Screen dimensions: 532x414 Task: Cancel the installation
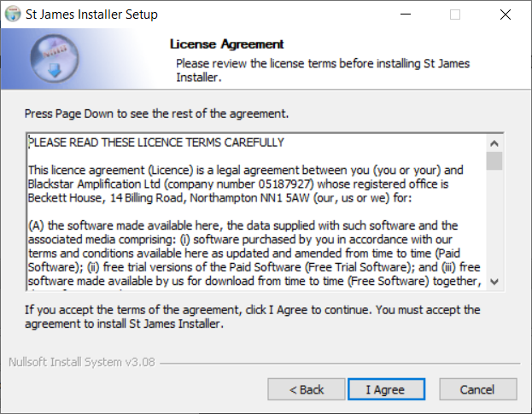pyautogui.click(x=476, y=389)
